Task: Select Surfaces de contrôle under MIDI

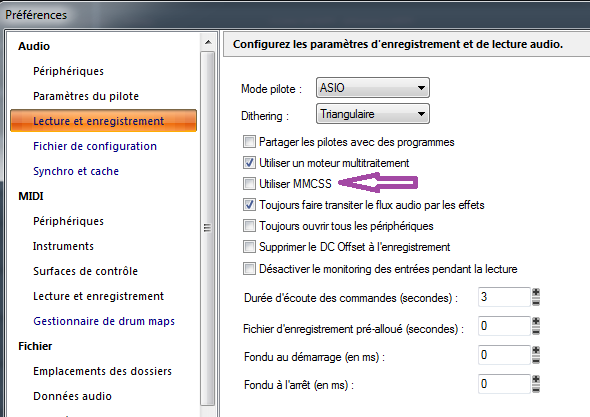Action: [85, 271]
